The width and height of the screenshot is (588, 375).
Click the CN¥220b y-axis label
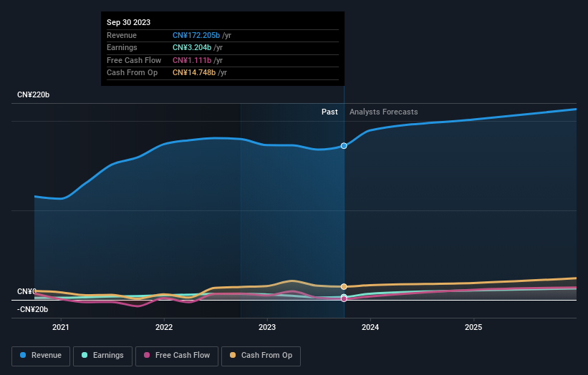click(x=34, y=94)
